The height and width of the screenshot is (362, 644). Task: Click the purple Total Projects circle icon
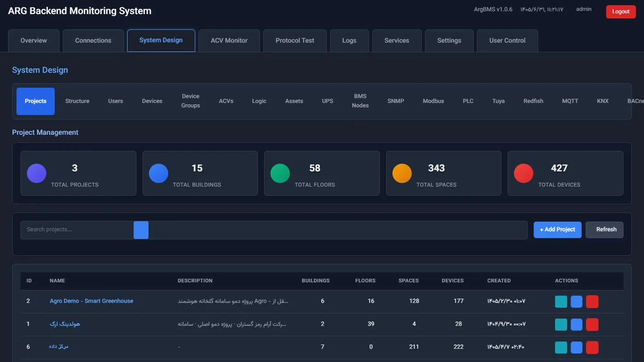coord(37,174)
